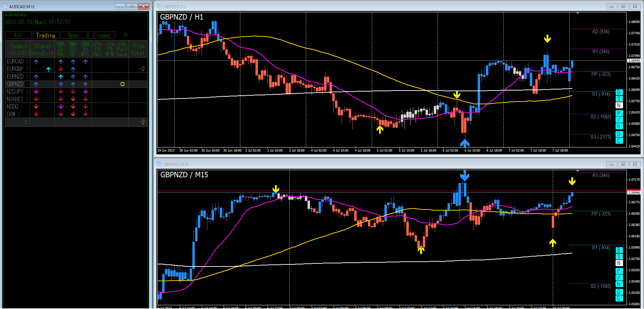Click the chart shift triangle on the M15 chart

(x=578, y=171)
